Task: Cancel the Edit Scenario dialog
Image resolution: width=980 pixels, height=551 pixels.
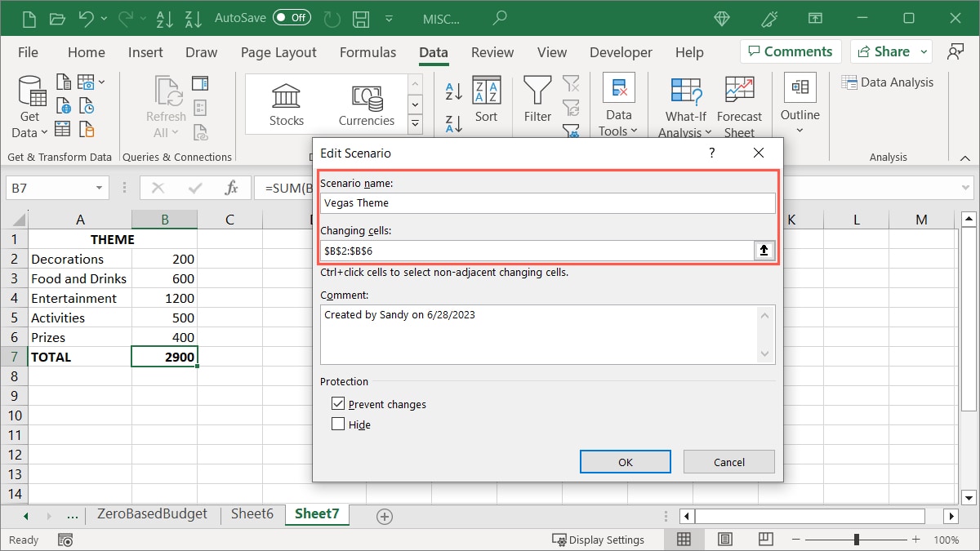Action: (x=728, y=461)
